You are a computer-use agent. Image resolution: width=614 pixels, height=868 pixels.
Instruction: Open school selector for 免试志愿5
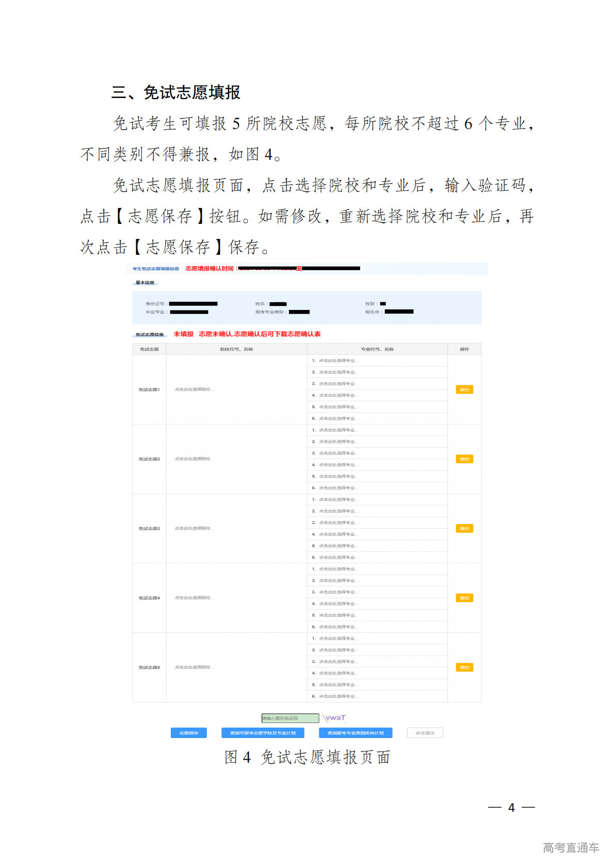pyautogui.click(x=193, y=667)
